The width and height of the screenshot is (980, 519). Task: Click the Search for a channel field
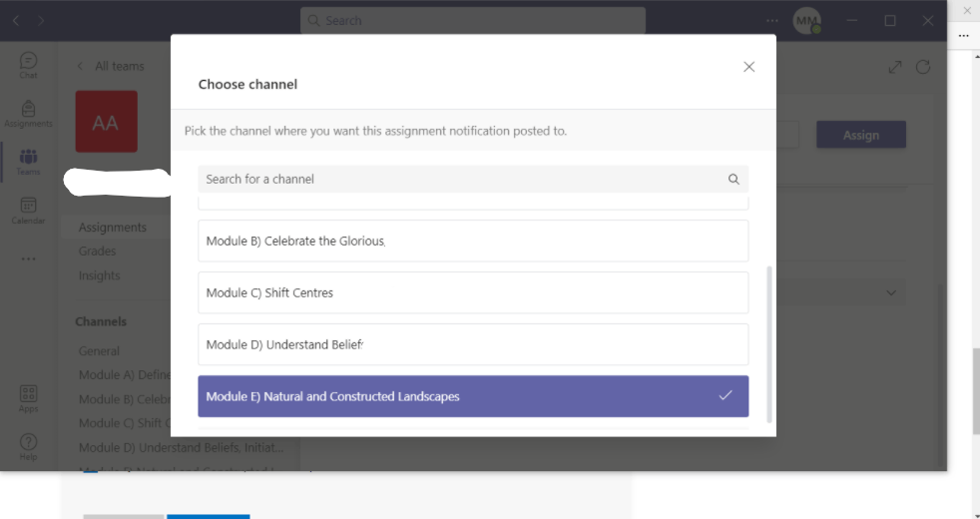(x=473, y=180)
